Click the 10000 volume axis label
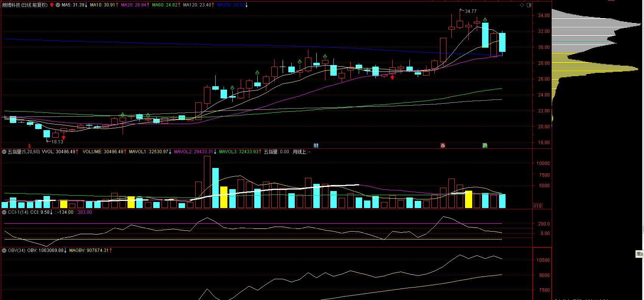Image resolution: width=644 pixels, height=300 pixels. click(543, 163)
